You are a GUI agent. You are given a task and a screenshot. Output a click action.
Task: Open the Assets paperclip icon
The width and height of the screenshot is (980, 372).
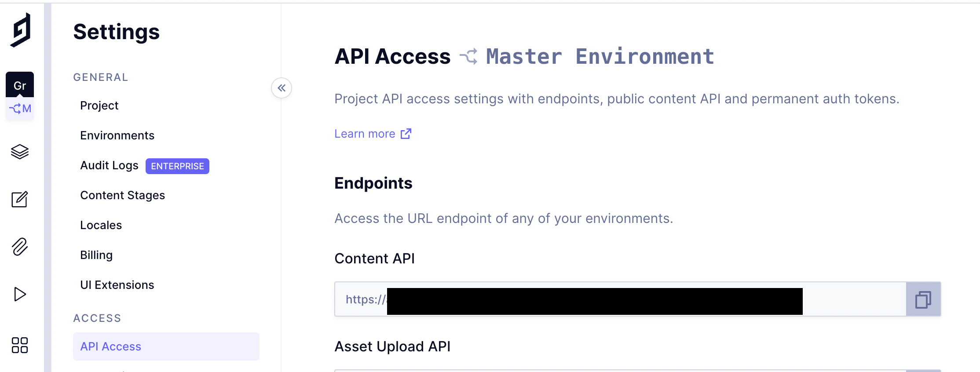point(20,247)
